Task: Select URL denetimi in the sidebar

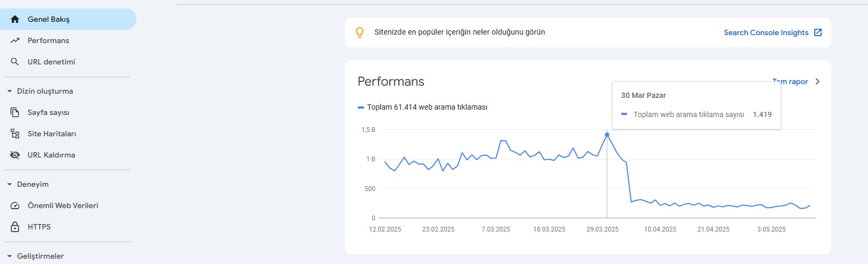Action: click(51, 62)
